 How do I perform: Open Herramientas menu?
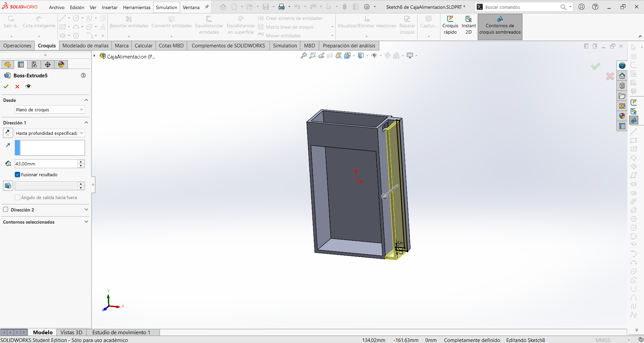tap(136, 7)
